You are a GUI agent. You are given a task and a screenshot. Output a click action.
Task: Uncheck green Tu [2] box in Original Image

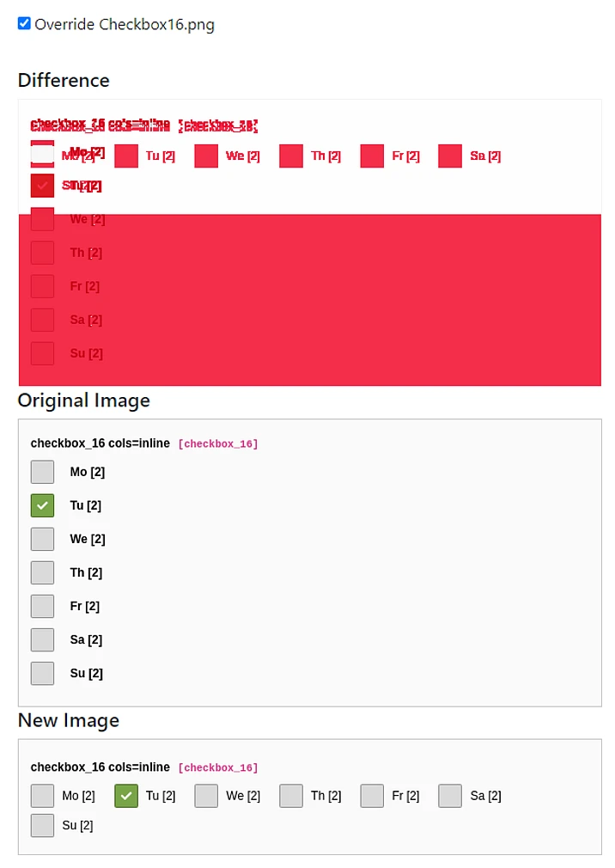tap(42, 505)
